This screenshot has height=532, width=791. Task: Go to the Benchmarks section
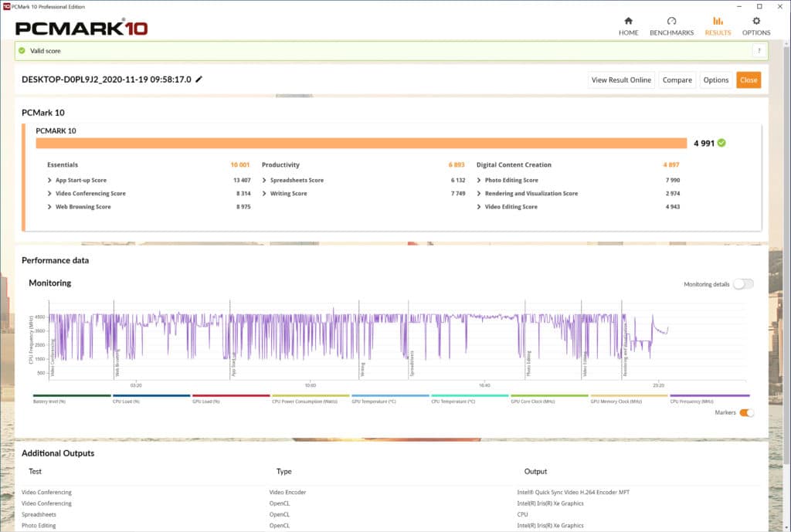click(671, 26)
